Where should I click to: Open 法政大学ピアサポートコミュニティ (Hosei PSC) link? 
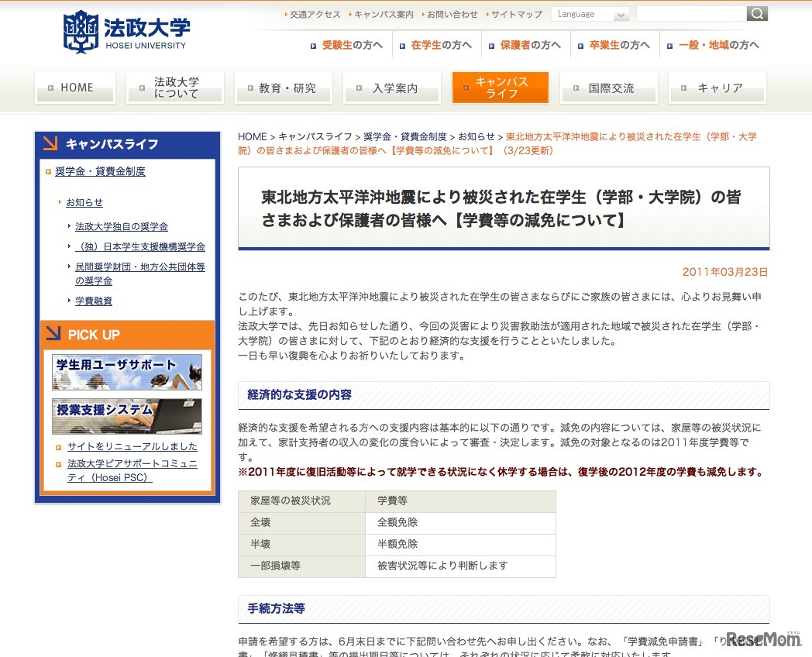coord(132,470)
